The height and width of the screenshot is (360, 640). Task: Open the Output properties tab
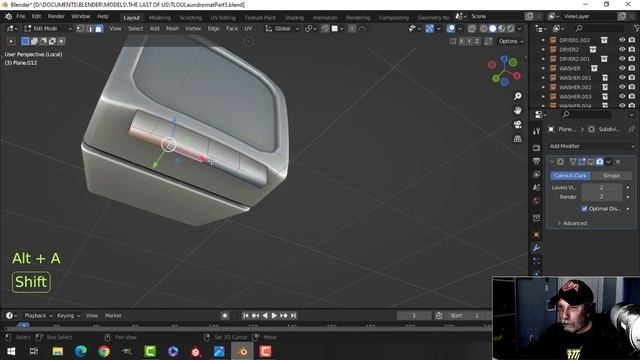pyautogui.click(x=536, y=161)
